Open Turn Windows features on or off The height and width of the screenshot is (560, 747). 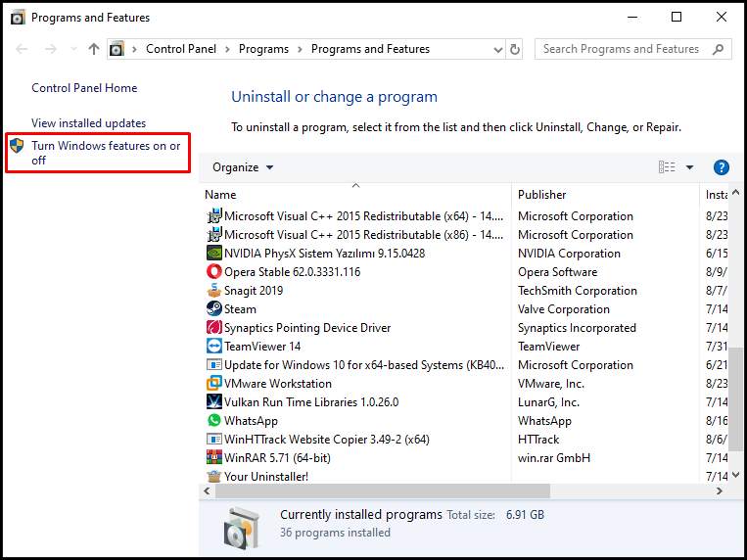click(106, 153)
